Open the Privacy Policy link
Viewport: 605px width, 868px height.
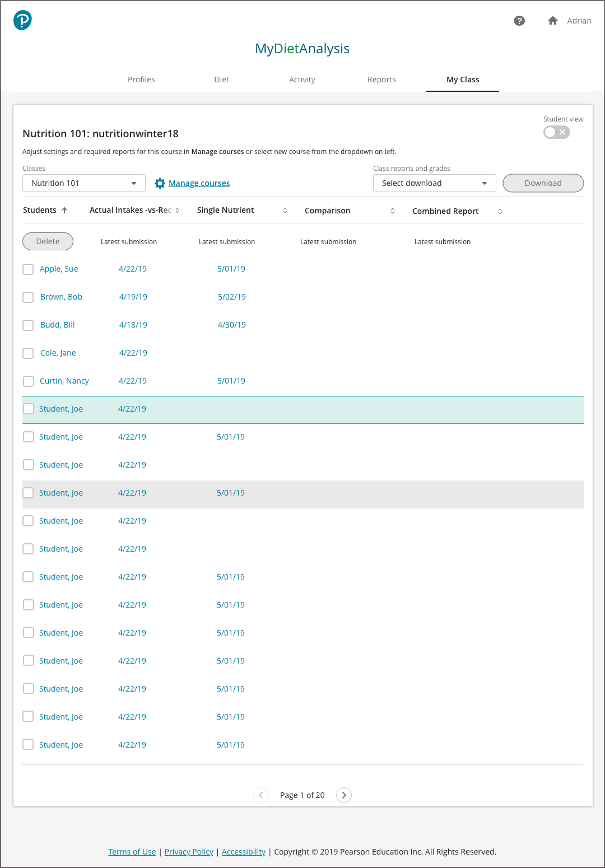tap(189, 852)
